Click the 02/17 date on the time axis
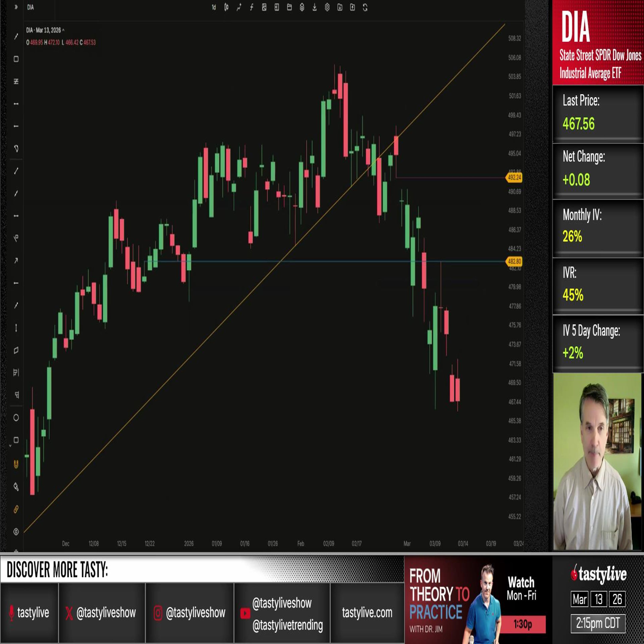644x644 pixels. [357, 544]
